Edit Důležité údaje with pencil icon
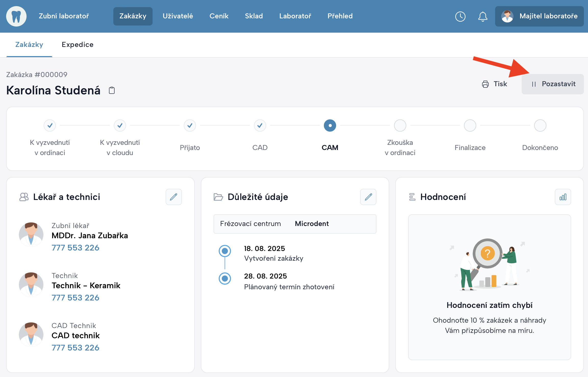This screenshot has width=588, height=377. (x=368, y=197)
